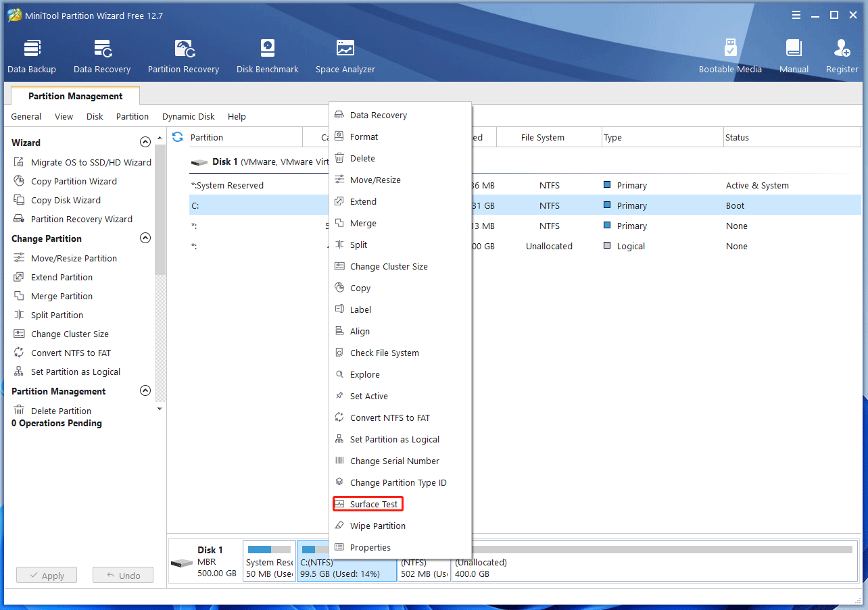Run Surface Test from the context menu
Viewport: 868px width, 610px height.
pyautogui.click(x=400, y=504)
